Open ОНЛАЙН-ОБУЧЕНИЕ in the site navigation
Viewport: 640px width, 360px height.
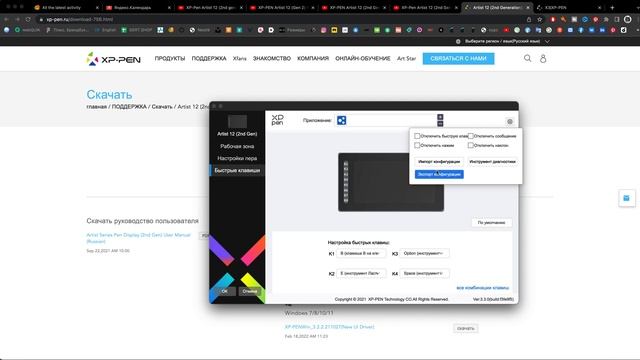coord(363,59)
